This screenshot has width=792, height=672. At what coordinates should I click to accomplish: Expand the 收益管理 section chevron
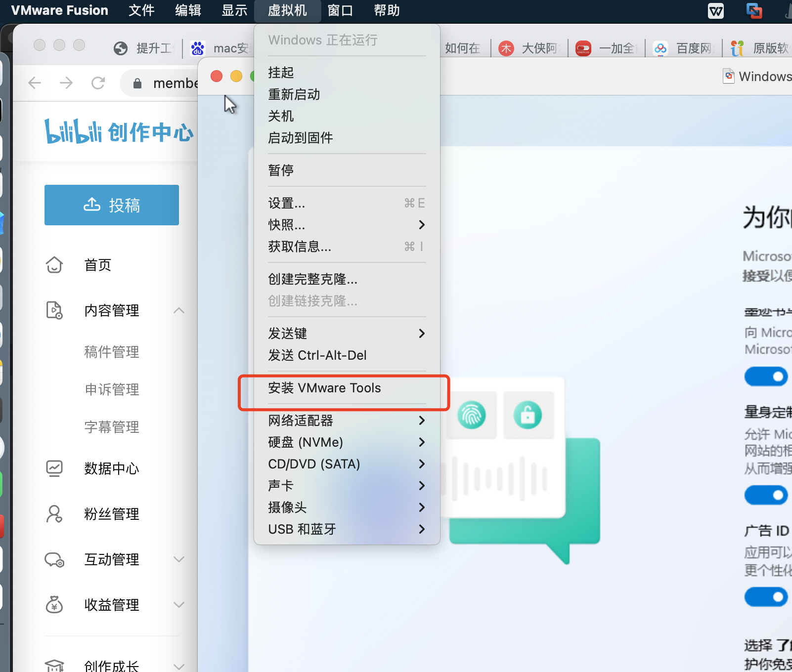click(179, 604)
